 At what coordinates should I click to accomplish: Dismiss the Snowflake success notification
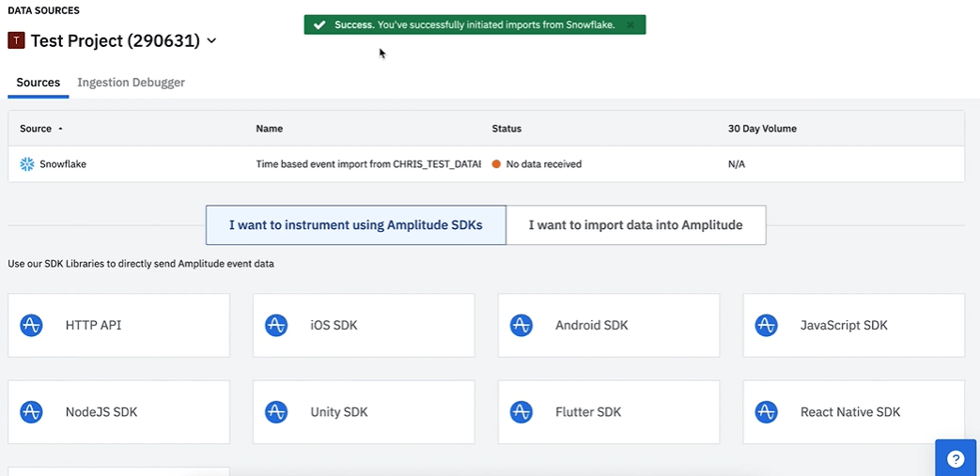pyautogui.click(x=630, y=25)
